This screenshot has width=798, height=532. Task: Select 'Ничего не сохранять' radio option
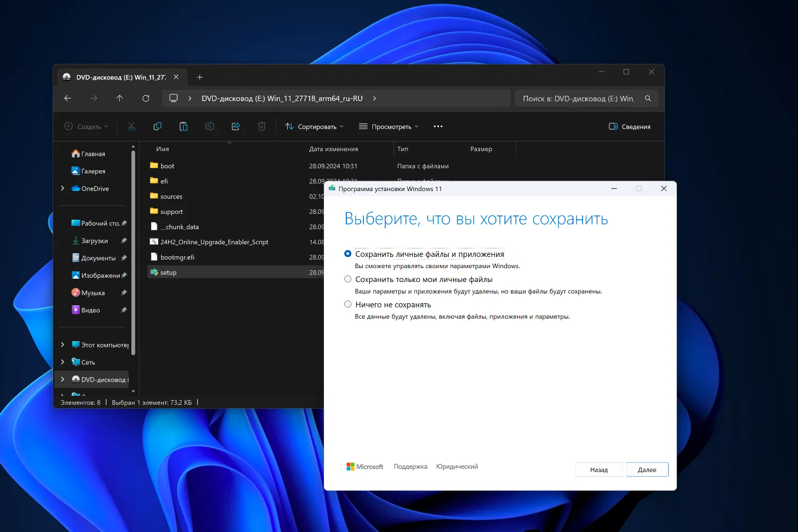click(348, 304)
